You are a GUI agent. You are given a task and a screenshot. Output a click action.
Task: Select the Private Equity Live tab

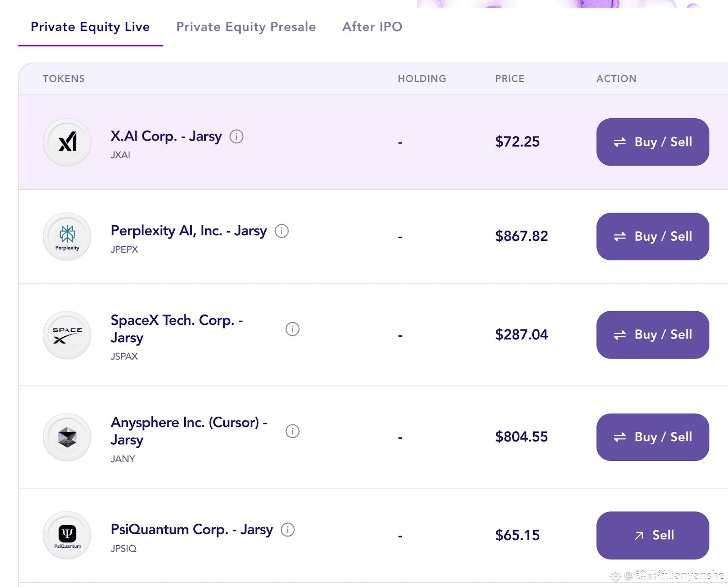[90, 27]
